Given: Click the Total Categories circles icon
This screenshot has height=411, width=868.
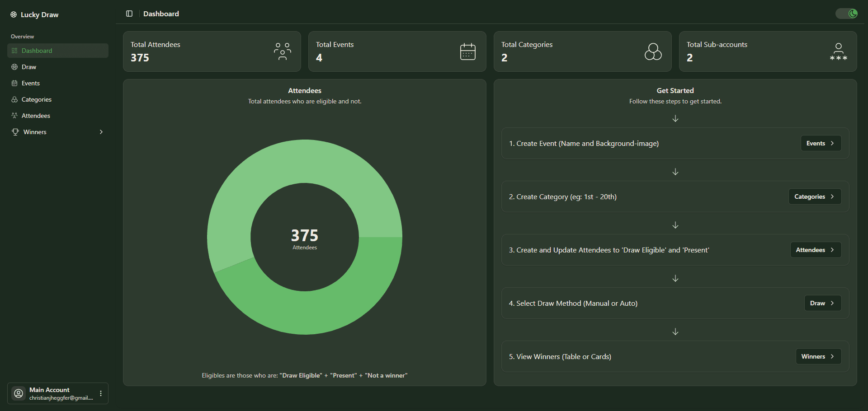Looking at the screenshot, I should point(653,51).
